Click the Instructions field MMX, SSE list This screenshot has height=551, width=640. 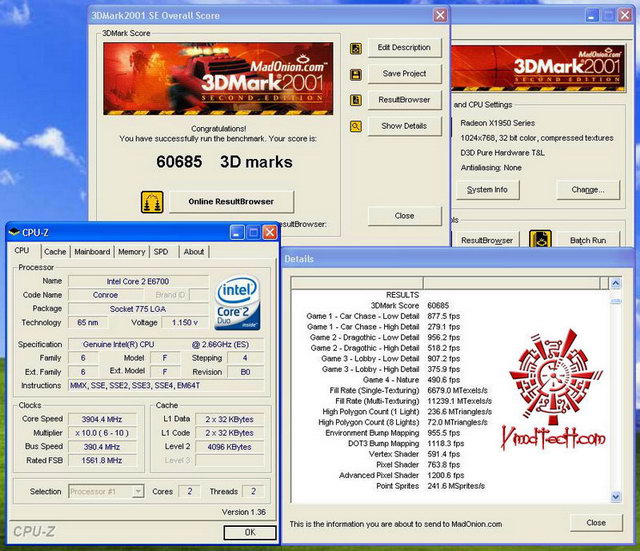coord(166,385)
